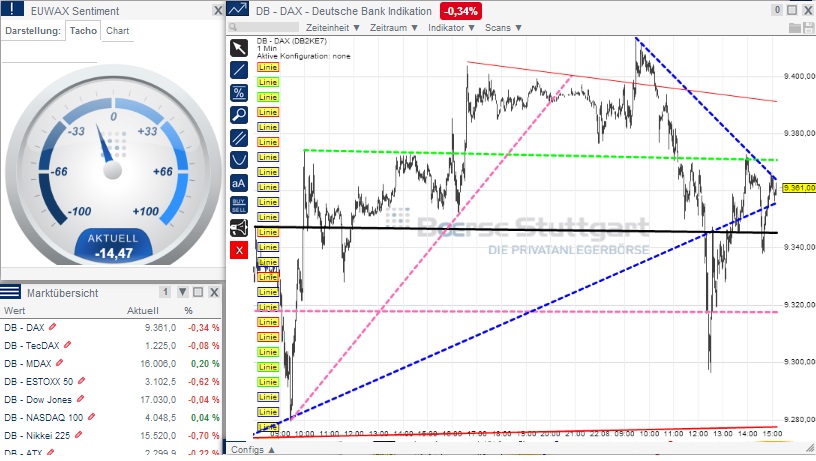816x461 pixels.
Task: Open the DB - ESTOXX 50 row
Action: [111, 381]
